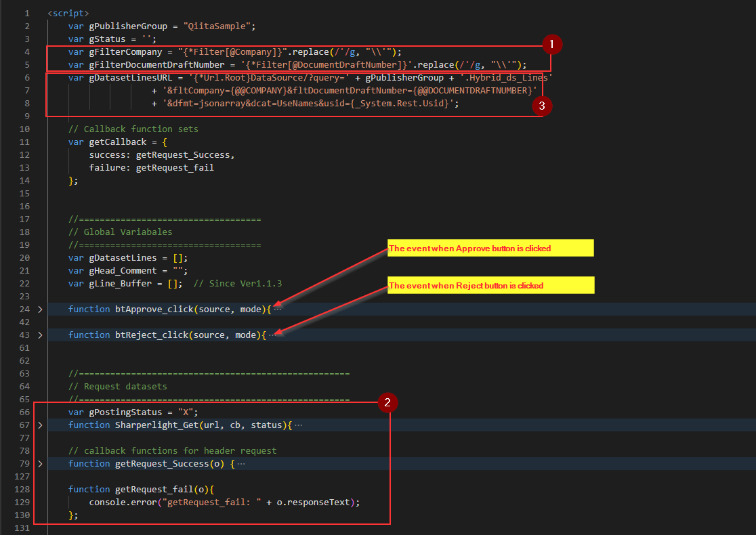Image resolution: width=756 pixels, height=535 pixels.
Task: Place cursor on gFilterDocumentDraftNumber variable name
Action: 156,64
